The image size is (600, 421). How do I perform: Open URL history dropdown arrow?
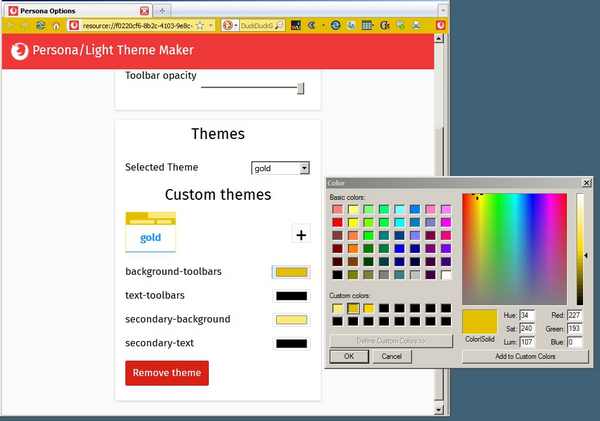[x=210, y=26]
